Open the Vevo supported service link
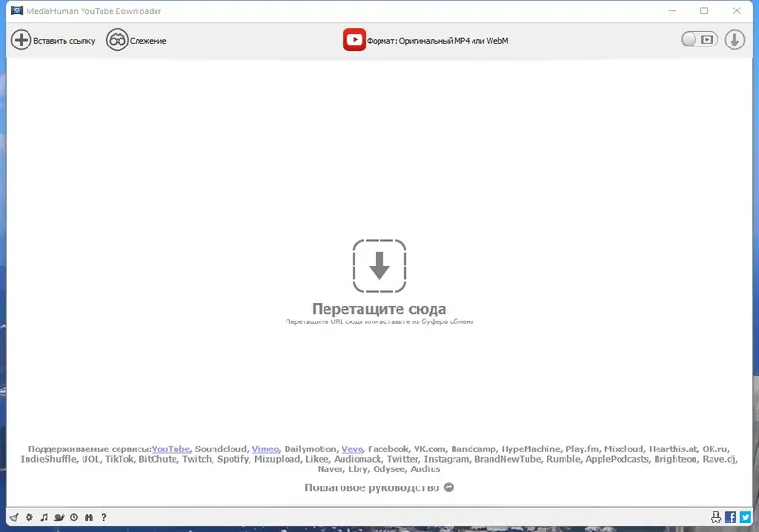The height and width of the screenshot is (532, 759). tap(352, 449)
